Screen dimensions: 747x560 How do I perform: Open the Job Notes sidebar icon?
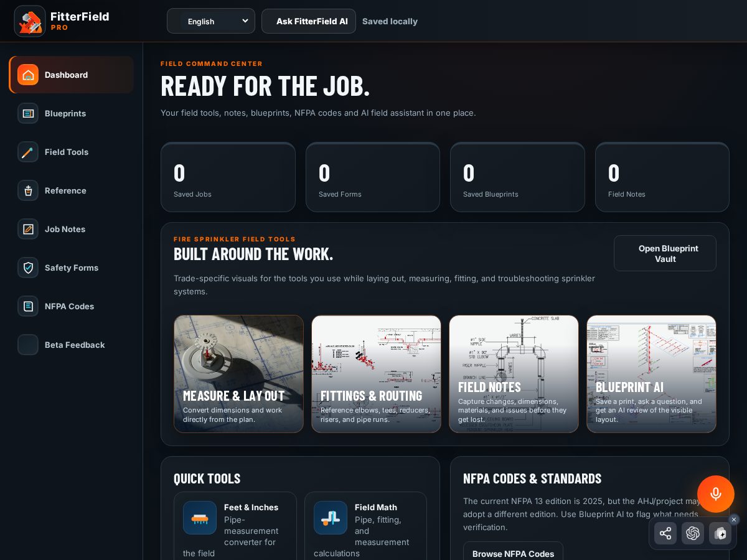[28, 229]
